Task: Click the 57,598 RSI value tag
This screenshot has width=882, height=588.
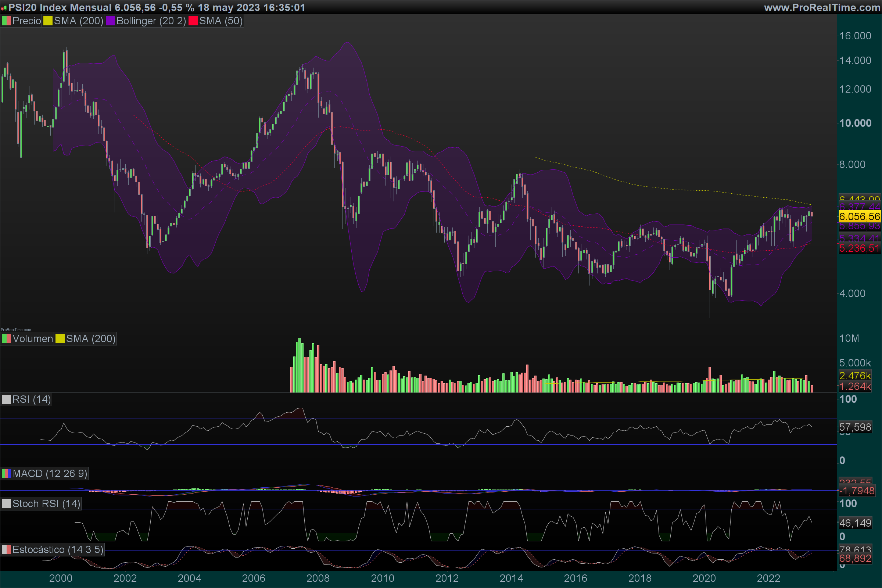Action: click(856, 427)
